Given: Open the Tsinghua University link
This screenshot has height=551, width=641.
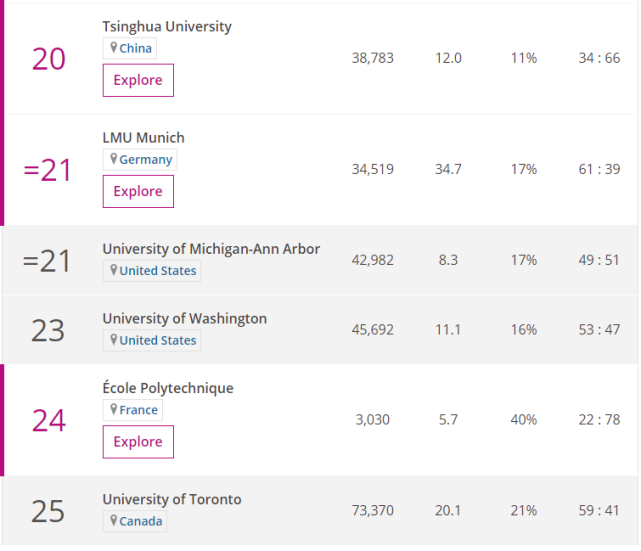Looking at the screenshot, I should (x=167, y=27).
